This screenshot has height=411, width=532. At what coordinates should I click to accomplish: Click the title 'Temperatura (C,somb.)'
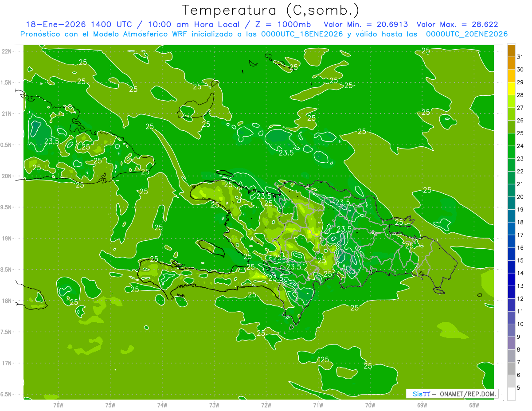pyautogui.click(x=270, y=10)
